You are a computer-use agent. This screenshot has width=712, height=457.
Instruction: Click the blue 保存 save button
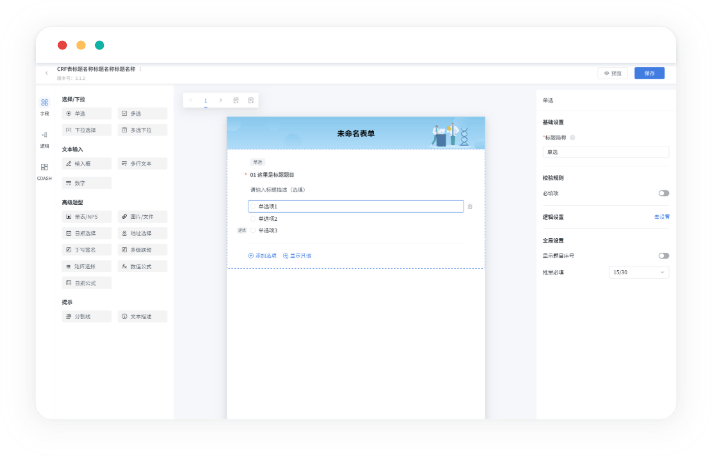click(x=649, y=73)
